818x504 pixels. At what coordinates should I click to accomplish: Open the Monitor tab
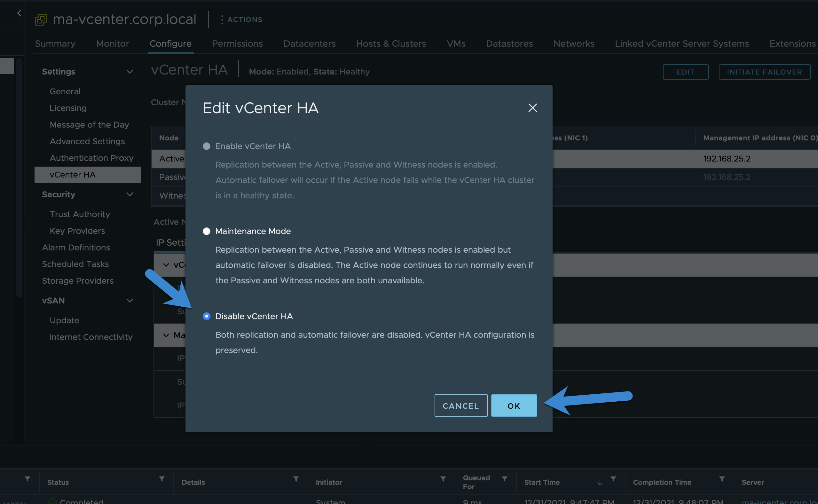click(x=112, y=44)
